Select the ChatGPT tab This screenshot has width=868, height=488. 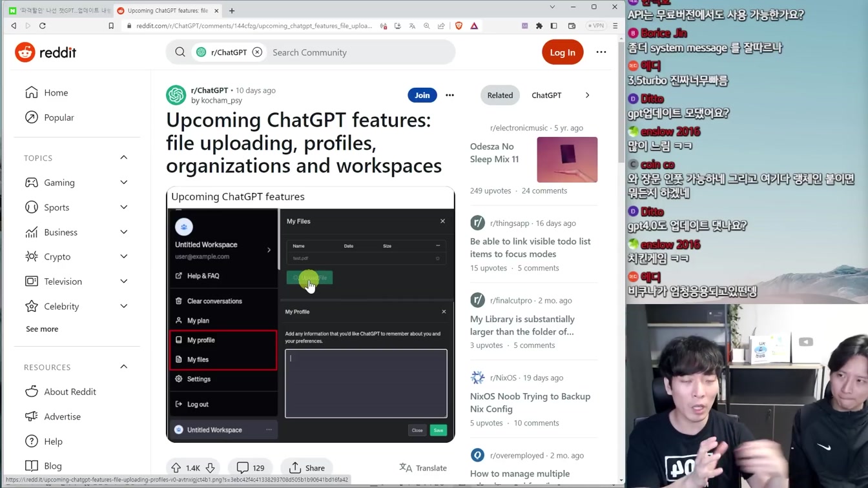click(x=546, y=95)
